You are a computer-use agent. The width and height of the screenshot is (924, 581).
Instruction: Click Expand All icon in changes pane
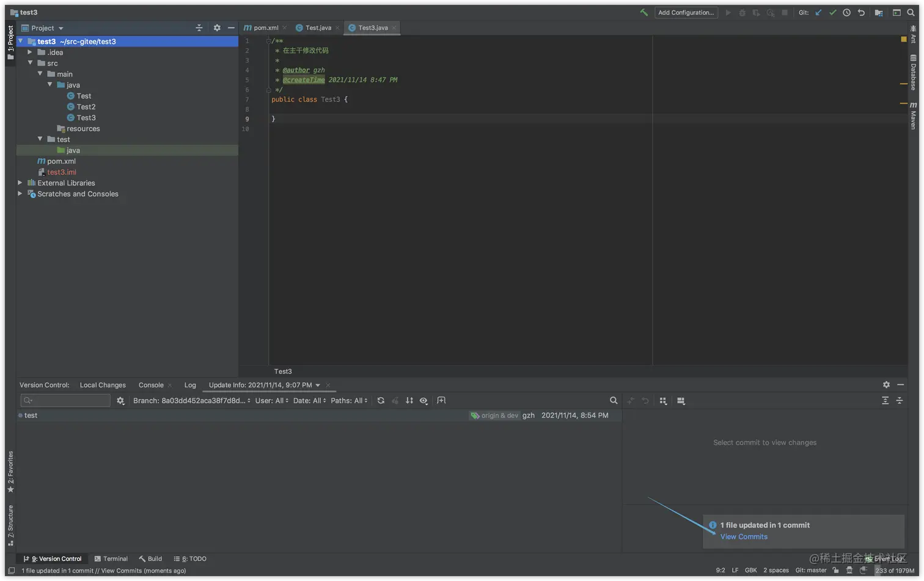885,401
